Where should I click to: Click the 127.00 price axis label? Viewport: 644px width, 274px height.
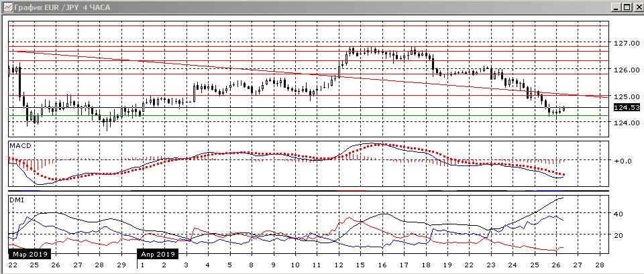point(627,43)
